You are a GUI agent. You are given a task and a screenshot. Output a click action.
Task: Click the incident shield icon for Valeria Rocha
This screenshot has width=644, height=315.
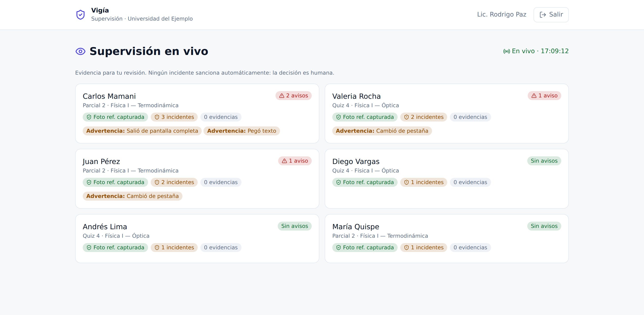click(407, 117)
